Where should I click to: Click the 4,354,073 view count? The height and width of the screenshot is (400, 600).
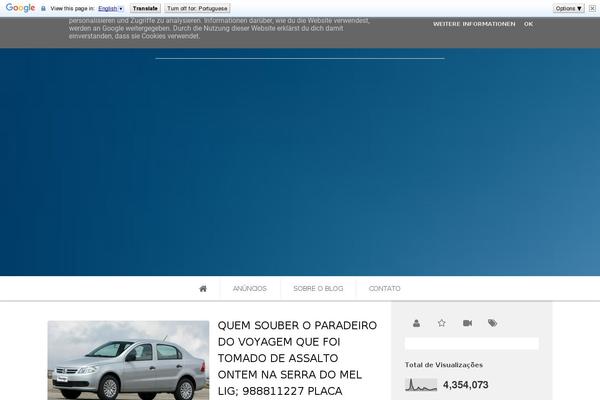click(x=466, y=385)
